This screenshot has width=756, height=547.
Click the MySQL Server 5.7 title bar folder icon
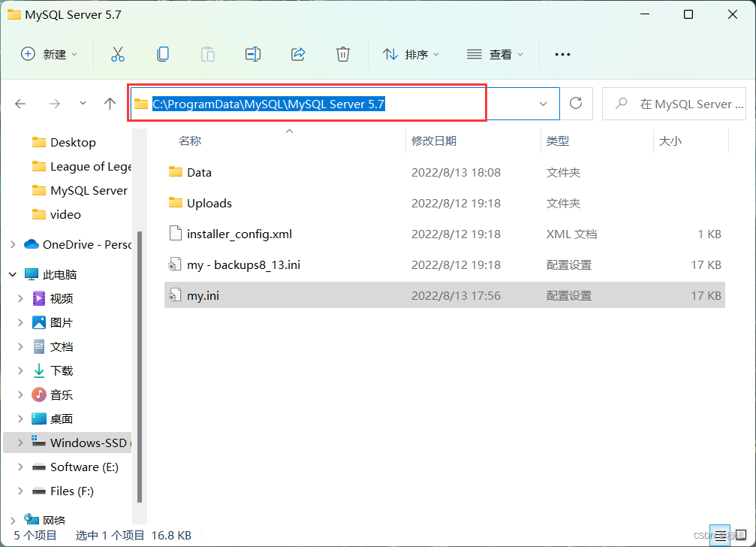[14, 14]
